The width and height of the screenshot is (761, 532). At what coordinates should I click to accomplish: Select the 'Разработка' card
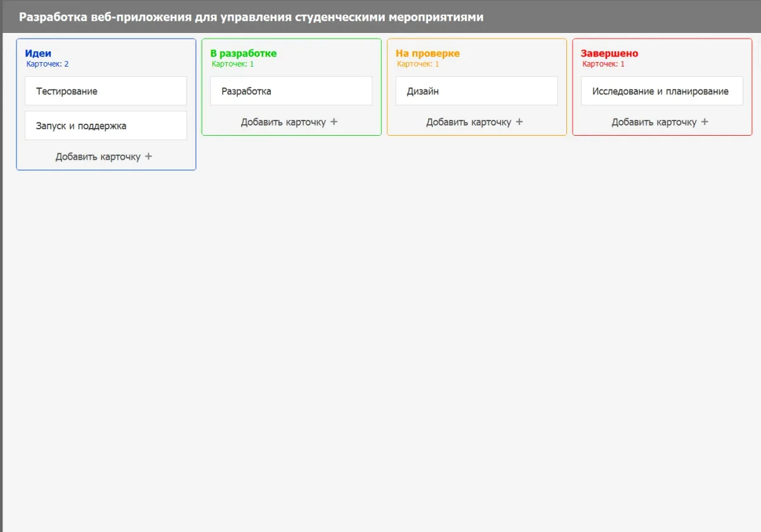[x=291, y=91]
